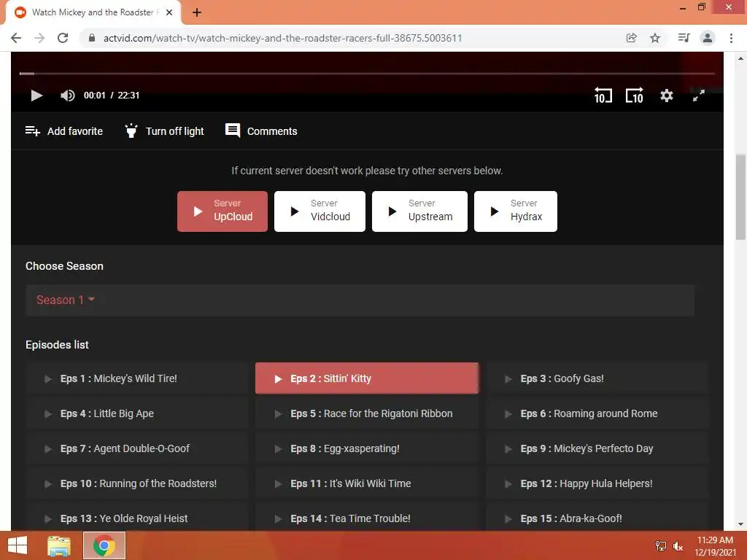Play Eps 8: Egg-xasperating!
Image resolution: width=747 pixels, height=560 pixels.
click(367, 448)
